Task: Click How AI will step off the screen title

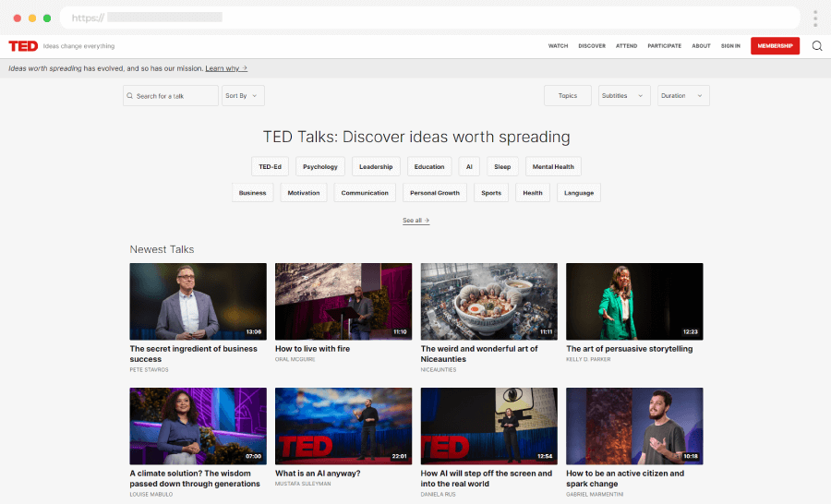Action: point(486,478)
